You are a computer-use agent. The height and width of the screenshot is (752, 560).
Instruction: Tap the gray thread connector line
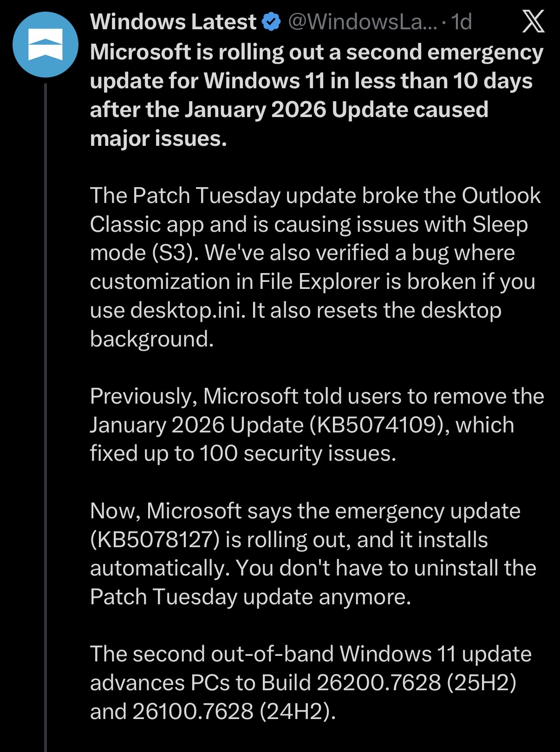click(46, 417)
